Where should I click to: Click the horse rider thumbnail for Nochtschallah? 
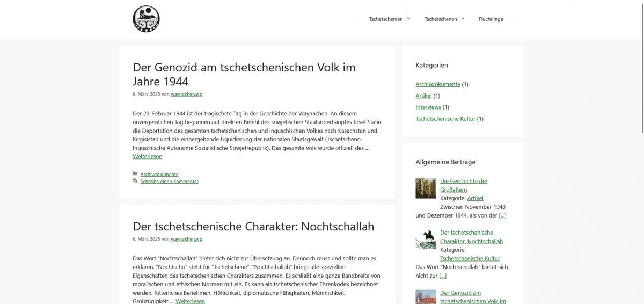pos(426,240)
